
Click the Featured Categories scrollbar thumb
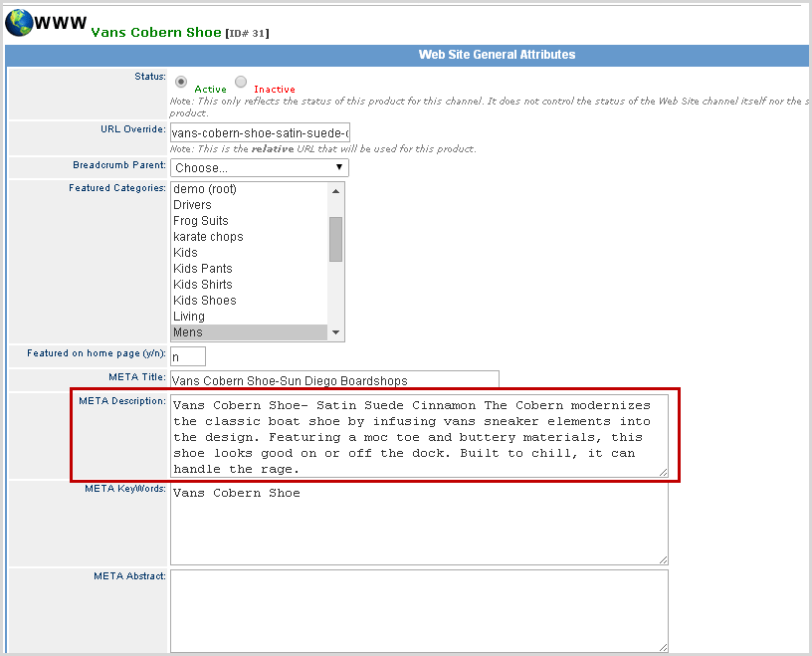[x=335, y=239]
